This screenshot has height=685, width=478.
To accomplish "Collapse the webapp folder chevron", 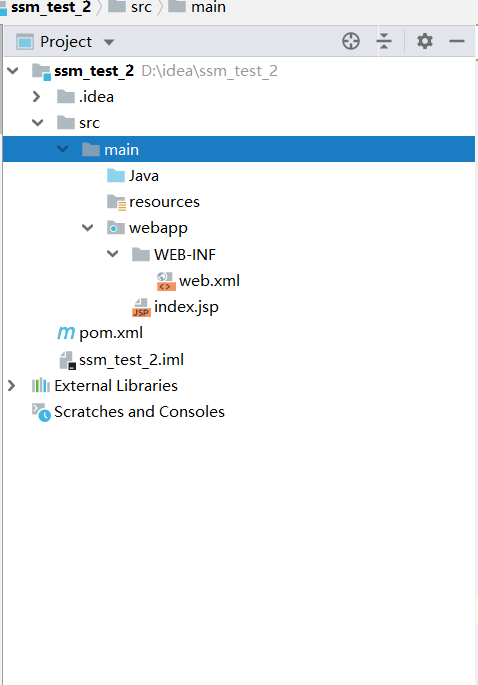I will [x=87, y=228].
